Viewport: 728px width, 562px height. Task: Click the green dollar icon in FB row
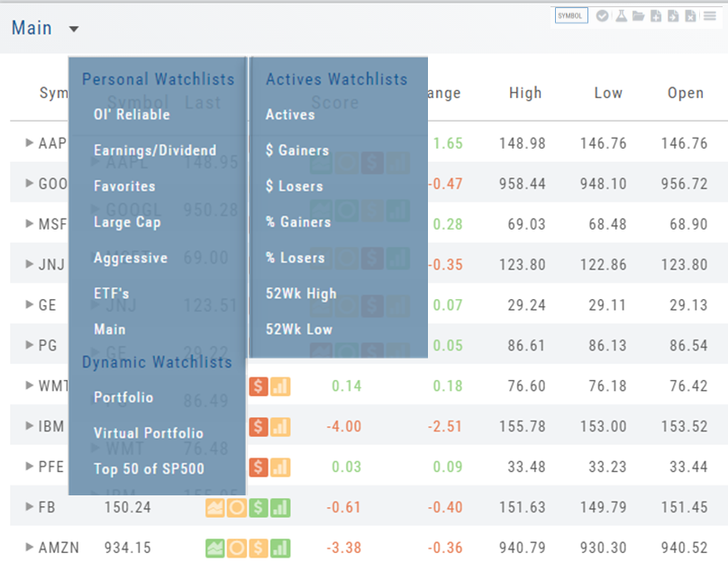(x=259, y=507)
